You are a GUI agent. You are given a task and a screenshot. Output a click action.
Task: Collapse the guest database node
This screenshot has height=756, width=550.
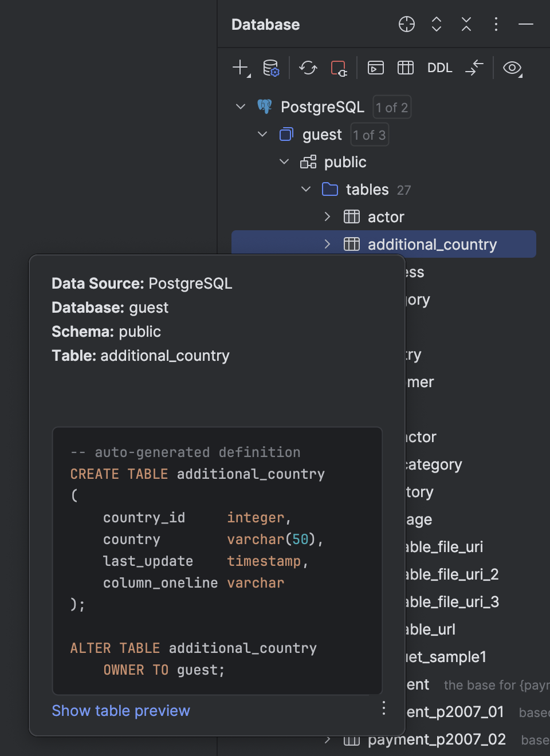262,134
